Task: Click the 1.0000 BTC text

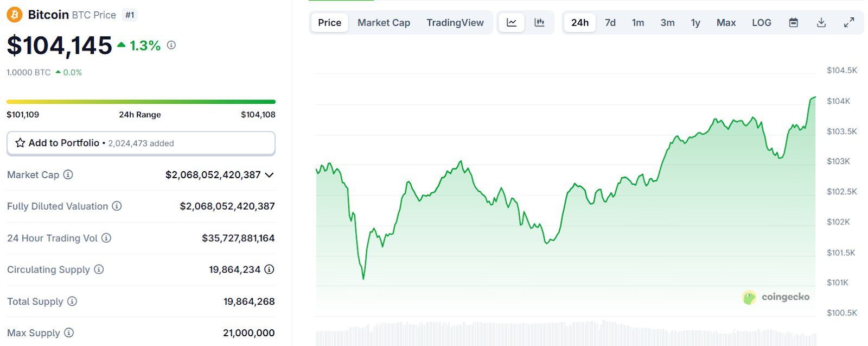Action: coord(28,72)
